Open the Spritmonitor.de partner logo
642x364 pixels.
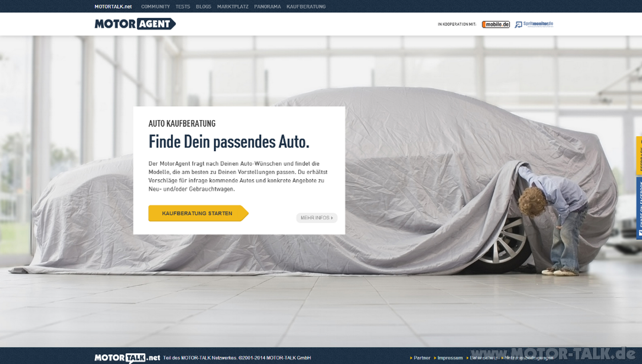pos(534,24)
